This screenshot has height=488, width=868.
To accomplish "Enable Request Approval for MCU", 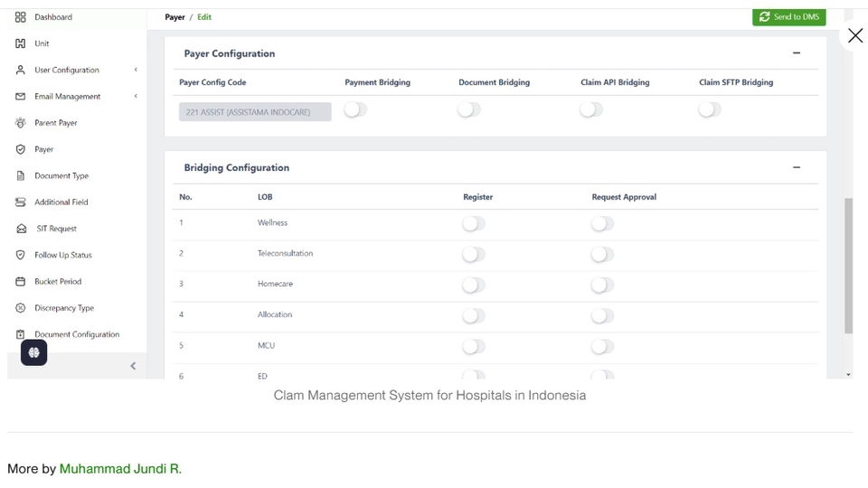I will 602,347.
